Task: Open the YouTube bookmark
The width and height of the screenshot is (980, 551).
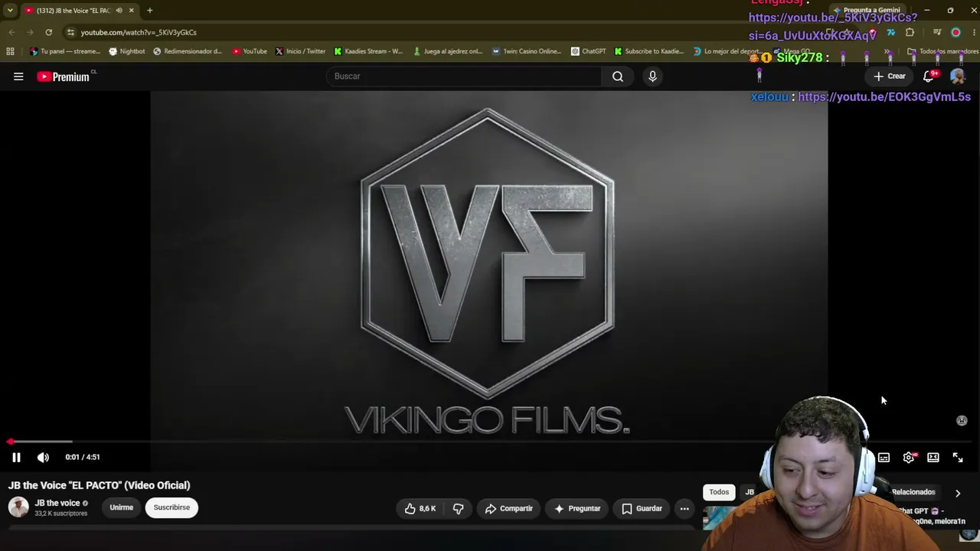Action: 250,51
